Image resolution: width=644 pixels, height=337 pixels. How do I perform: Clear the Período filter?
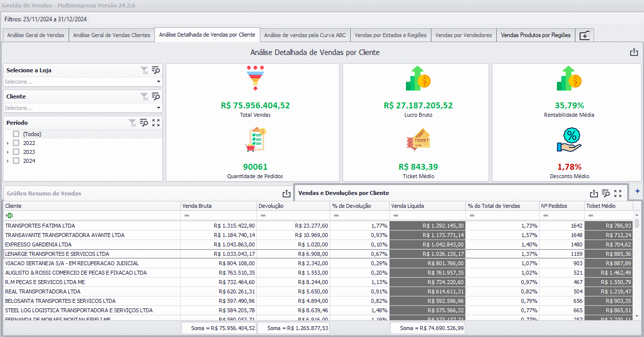[x=132, y=123]
